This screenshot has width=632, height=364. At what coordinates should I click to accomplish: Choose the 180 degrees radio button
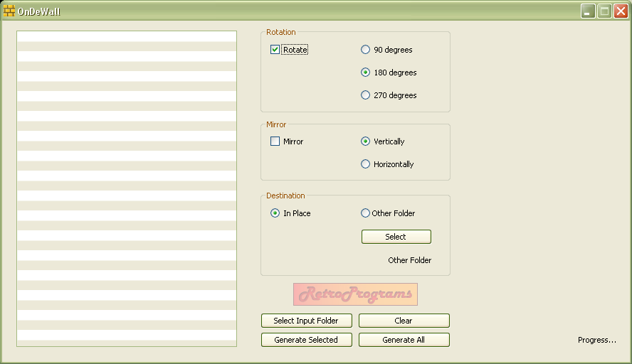[366, 73]
